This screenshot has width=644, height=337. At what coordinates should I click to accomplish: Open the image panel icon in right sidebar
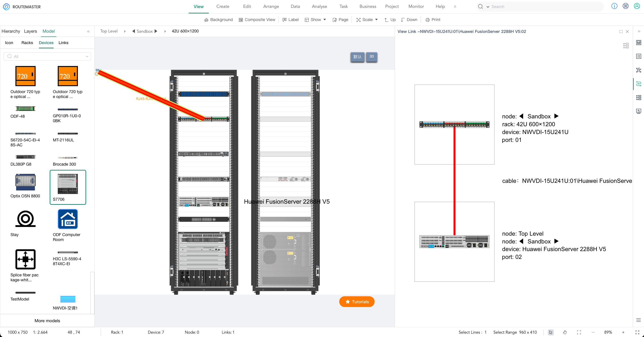(x=638, y=43)
